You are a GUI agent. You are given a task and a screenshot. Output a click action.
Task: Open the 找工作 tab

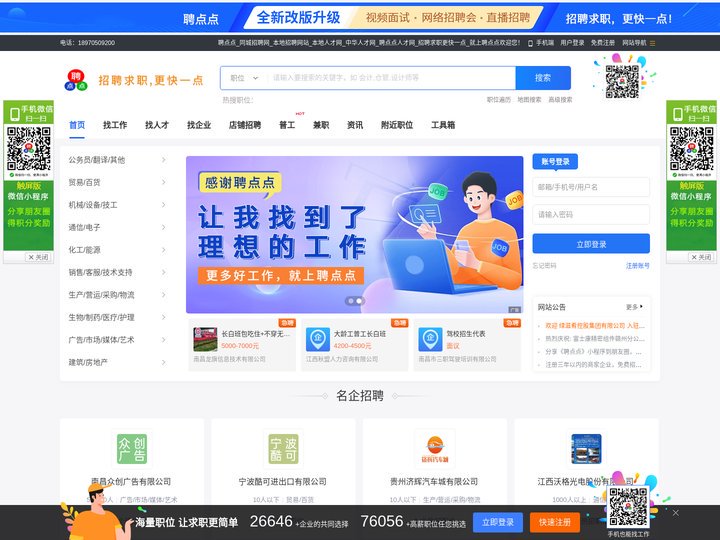pos(115,125)
